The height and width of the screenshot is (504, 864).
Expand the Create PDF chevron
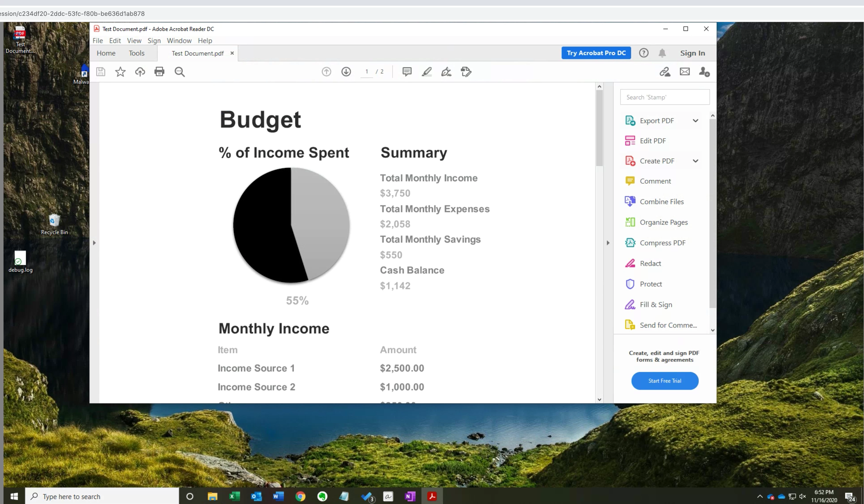(695, 161)
